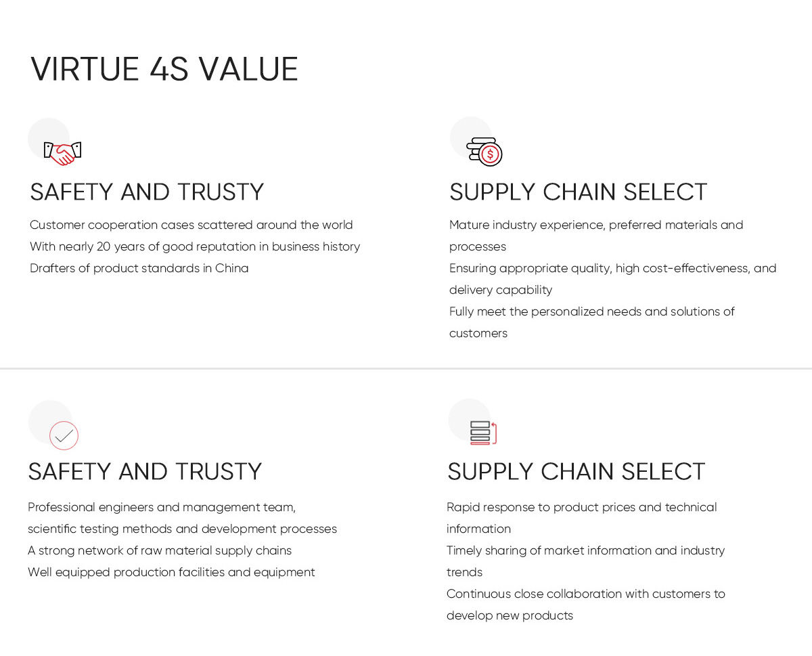Viewport: 812px width, 656px height.
Task: Click the 'Rapid response to product prices' line
Action: [x=581, y=507]
